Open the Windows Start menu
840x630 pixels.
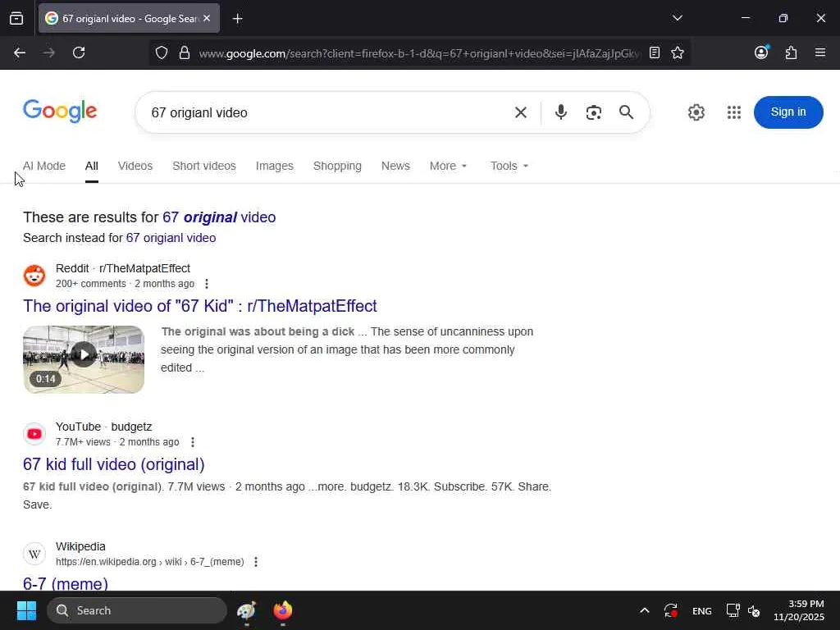pyautogui.click(x=26, y=610)
